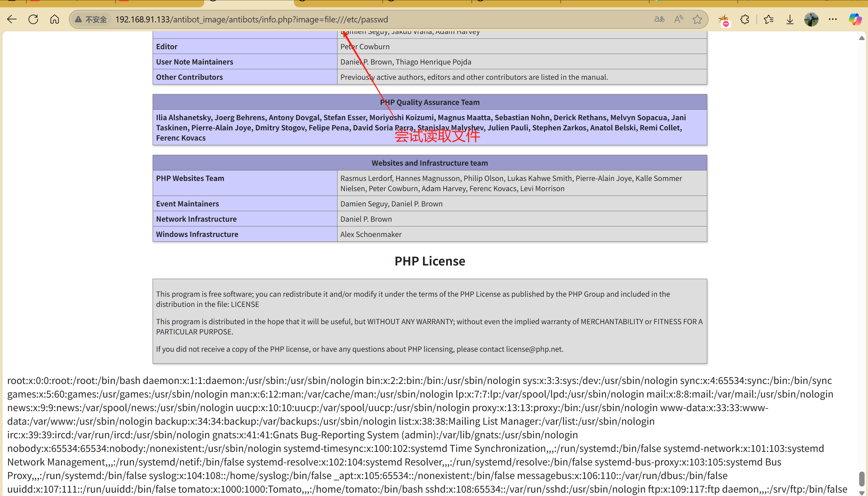868x496 pixels.
Task: Click the license@php.net contact sentence
Action: point(360,349)
